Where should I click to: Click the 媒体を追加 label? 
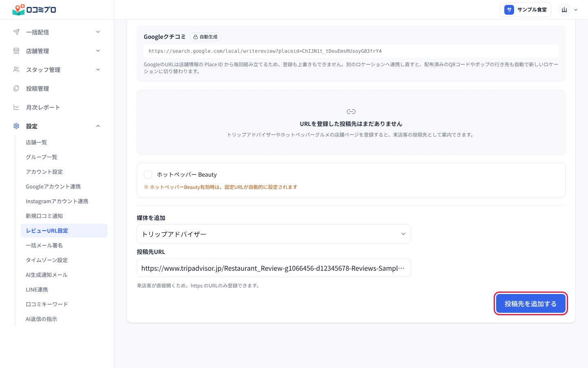[151, 218]
